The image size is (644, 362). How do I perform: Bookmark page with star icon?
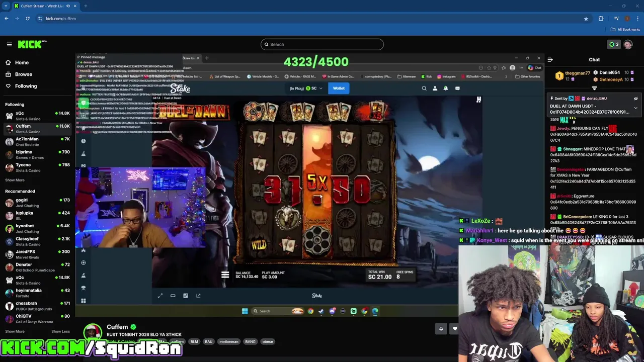(586, 19)
